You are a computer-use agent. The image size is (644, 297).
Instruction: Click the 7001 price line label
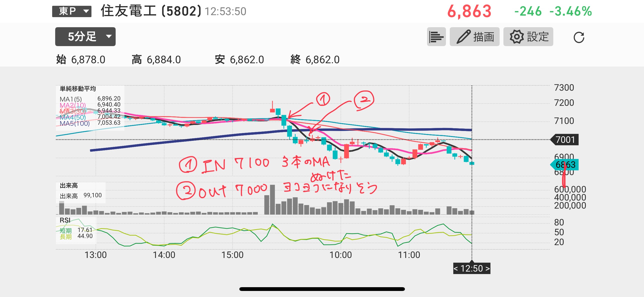pyautogui.click(x=565, y=140)
